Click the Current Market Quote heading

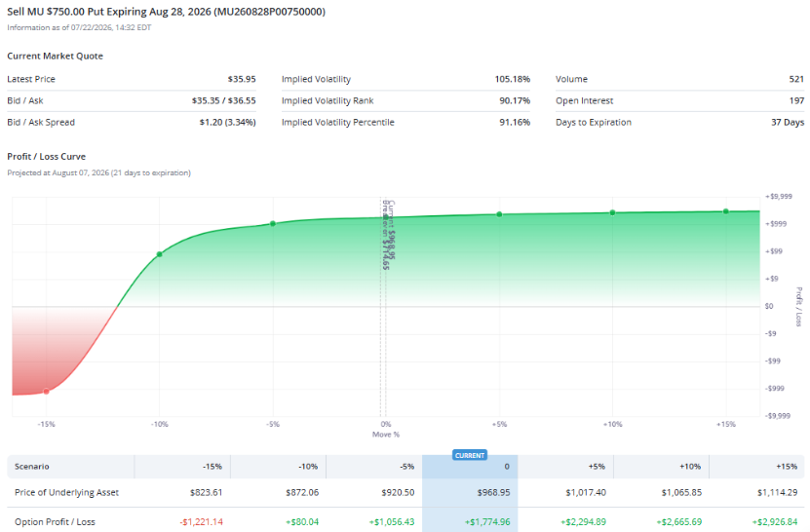[x=55, y=56]
